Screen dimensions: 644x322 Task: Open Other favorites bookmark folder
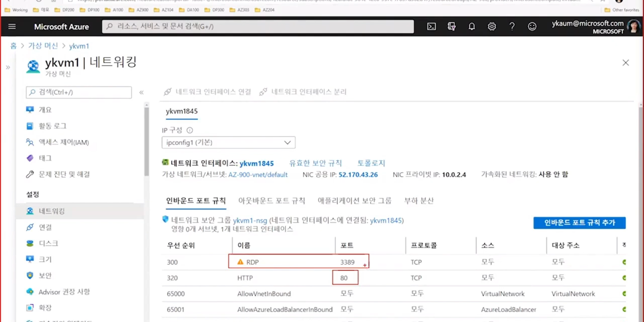tap(622, 10)
